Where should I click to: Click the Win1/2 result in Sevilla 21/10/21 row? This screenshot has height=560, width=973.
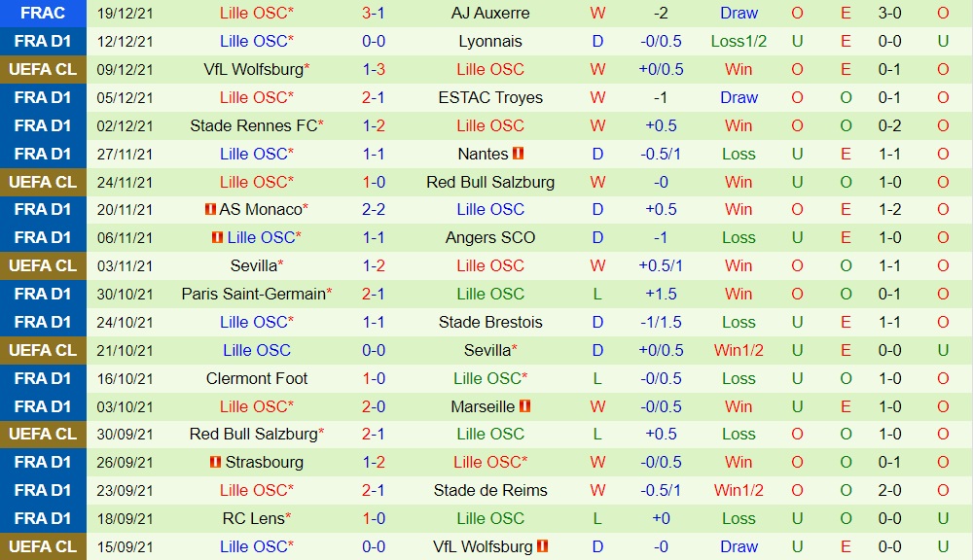click(739, 350)
